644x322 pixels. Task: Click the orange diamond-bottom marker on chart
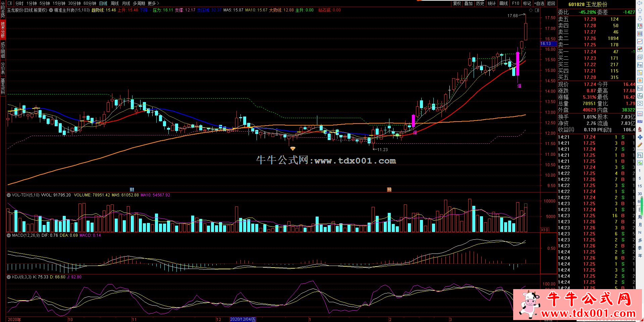[293, 149]
